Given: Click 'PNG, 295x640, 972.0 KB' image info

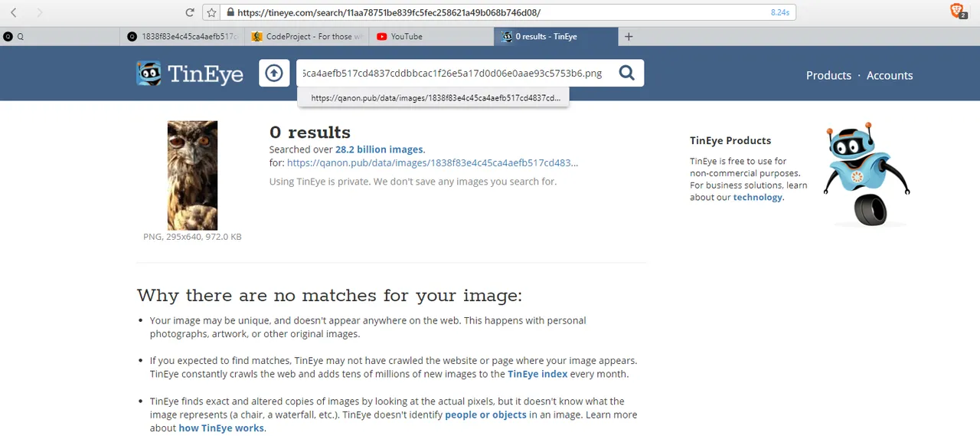Looking at the screenshot, I should 192,237.
